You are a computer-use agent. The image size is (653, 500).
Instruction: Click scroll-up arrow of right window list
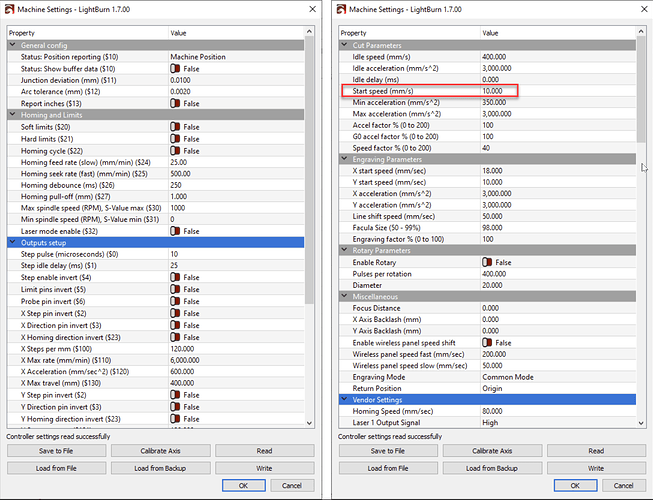click(641, 32)
